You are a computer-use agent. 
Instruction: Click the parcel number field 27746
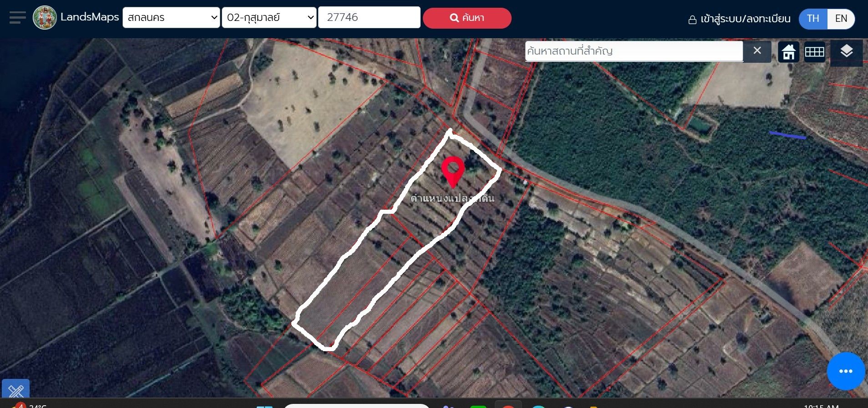(369, 17)
